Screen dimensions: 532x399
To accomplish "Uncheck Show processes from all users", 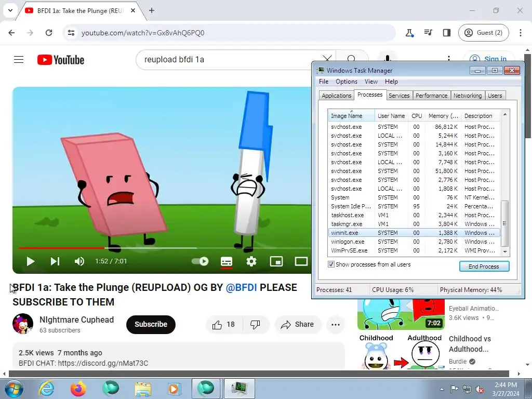I will pyautogui.click(x=331, y=264).
